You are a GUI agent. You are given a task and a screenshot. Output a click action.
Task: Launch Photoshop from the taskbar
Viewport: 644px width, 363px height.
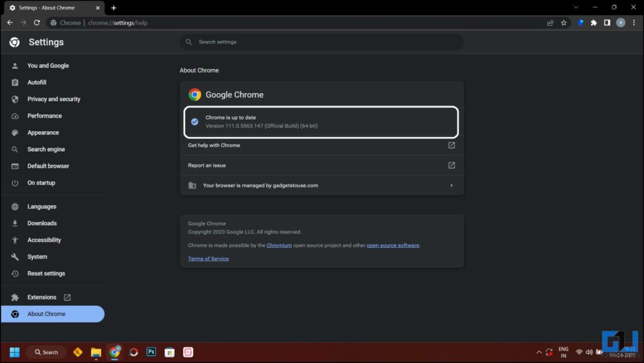pyautogui.click(x=151, y=352)
